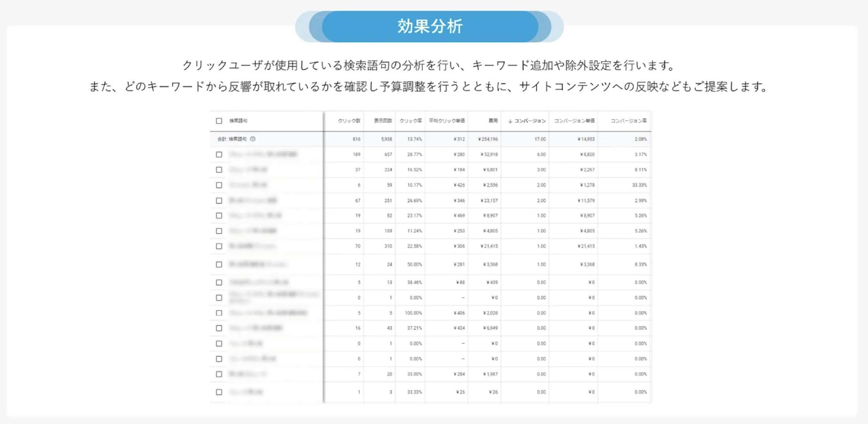
Task: Click the ¥8,820 conversion cost cell
Action: point(587,155)
